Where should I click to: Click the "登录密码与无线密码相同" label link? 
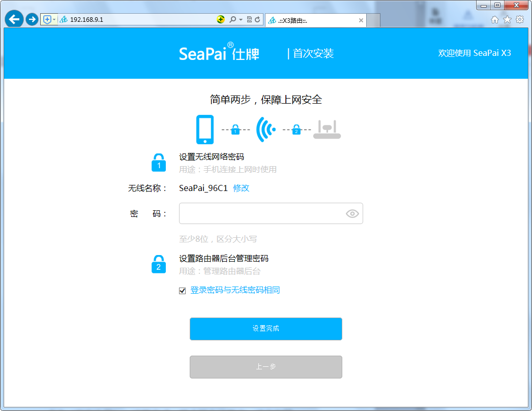[235, 290]
